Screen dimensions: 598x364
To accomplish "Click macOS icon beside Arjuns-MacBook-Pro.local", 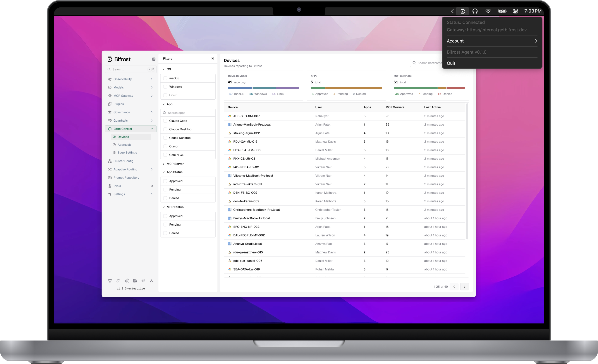I will click(229, 124).
